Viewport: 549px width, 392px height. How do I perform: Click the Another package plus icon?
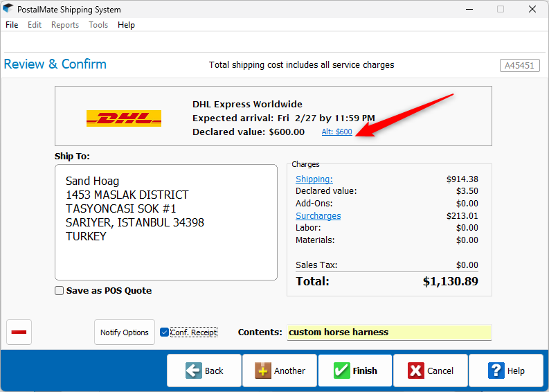tap(262, 371)
